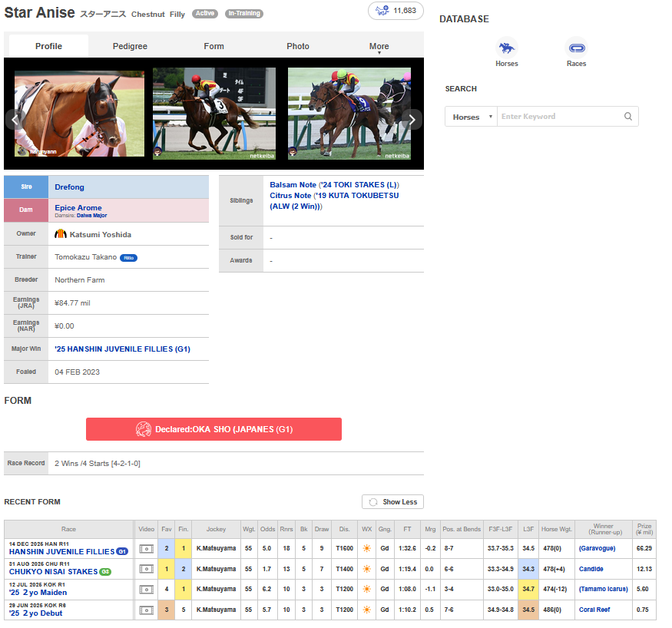Open sibling Balsam Note link
The image size is (672, 628).
[293, 184]
